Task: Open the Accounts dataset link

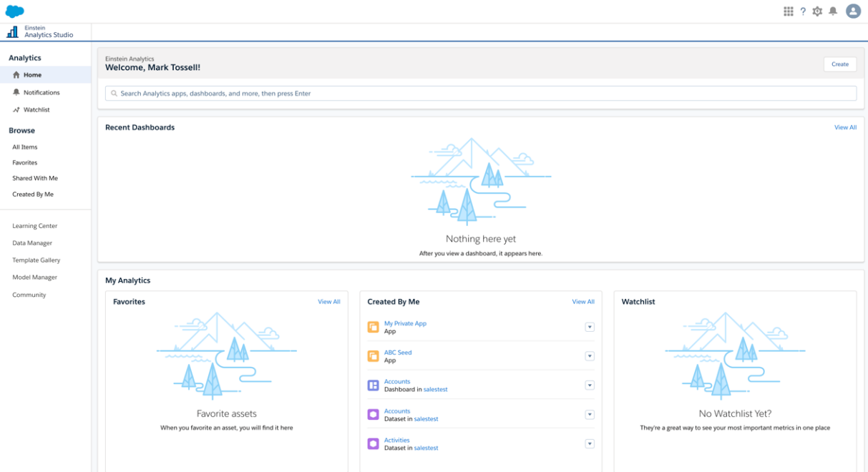Action: (x=397, y=411)
